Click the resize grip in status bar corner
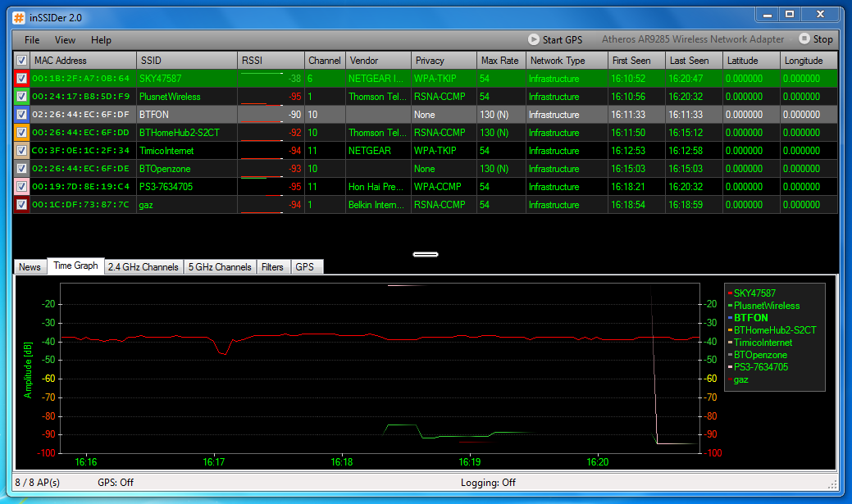The image size is (852, 504). point(833,484)
